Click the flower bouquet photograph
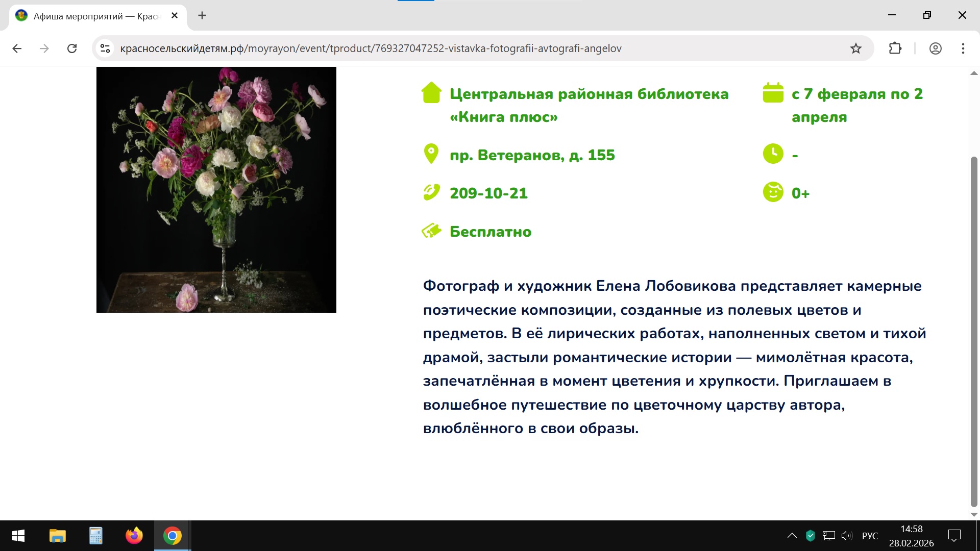Image resolution: width=980 pixels, height=551 pixels. [x=216, y=190]
